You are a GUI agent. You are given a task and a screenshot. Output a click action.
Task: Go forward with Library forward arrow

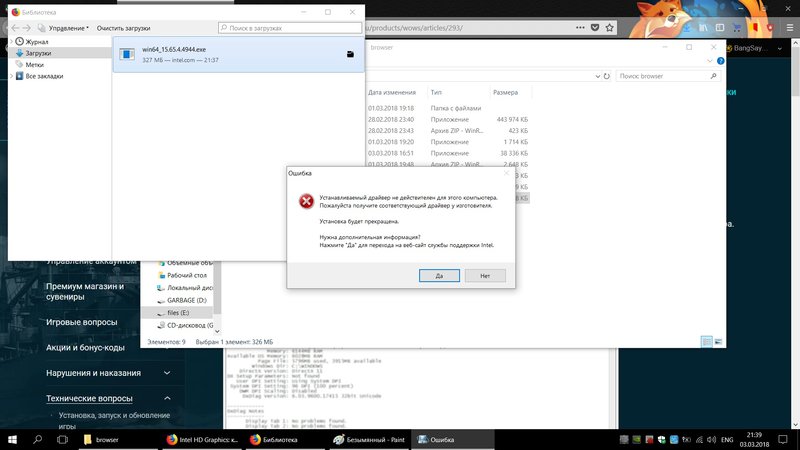27,28
